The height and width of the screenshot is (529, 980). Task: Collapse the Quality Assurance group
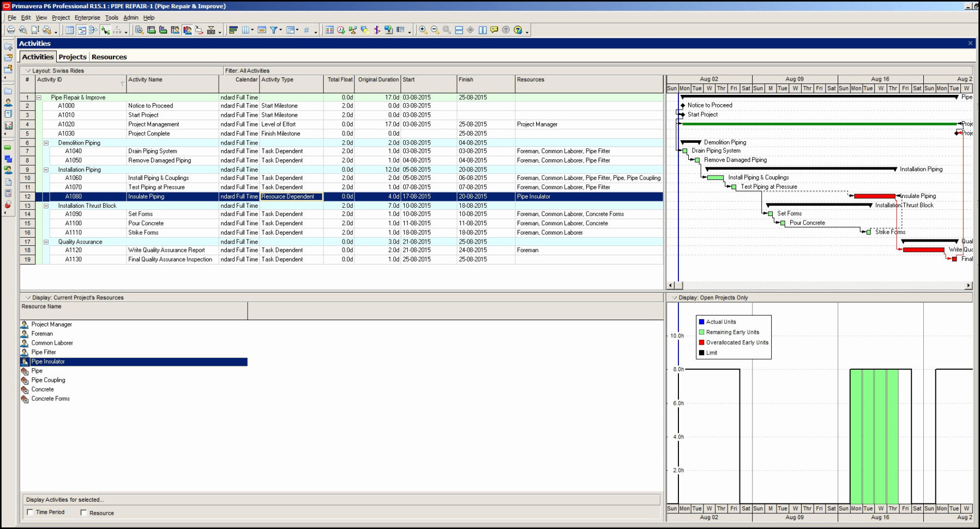click(x=46, y=242)
